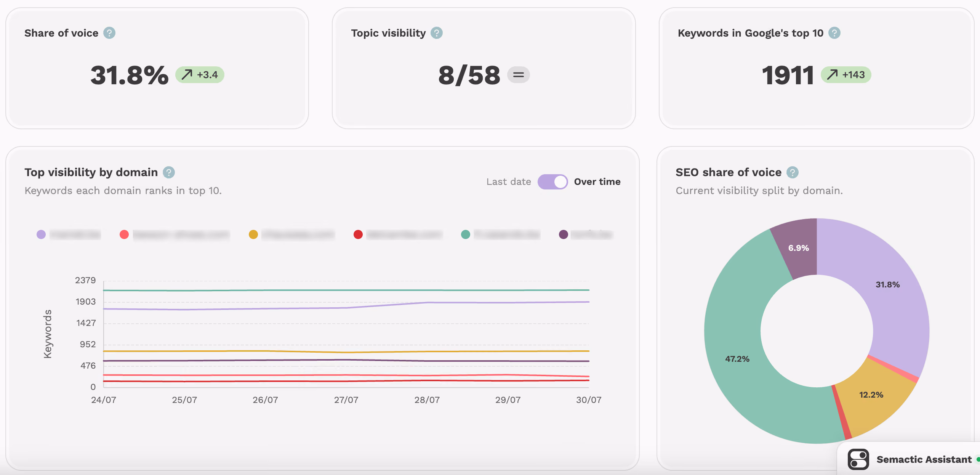Screen dimensions: 980x475
Task: Click the Semactic Assistant logo icon
Action: 858,459
